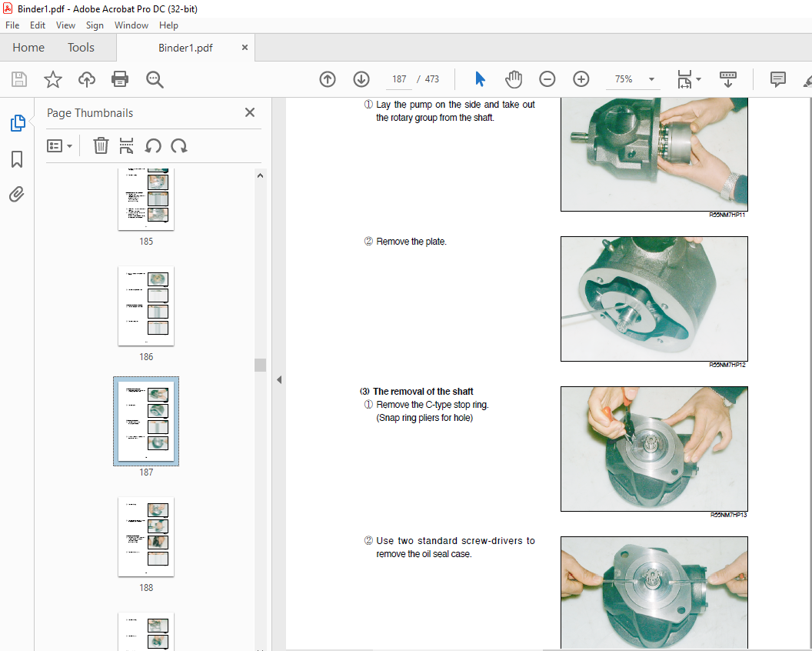Open the Sign menu
The height and width of the screenshot is (651, 812).
pos(95,25)
